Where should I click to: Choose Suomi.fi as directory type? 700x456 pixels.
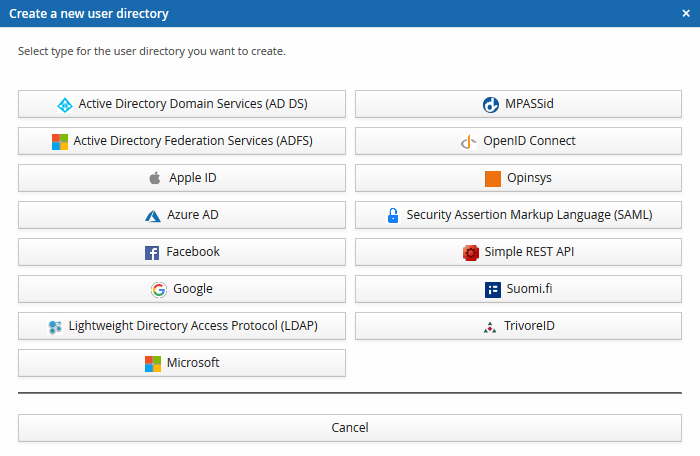(x=517, y=289)
